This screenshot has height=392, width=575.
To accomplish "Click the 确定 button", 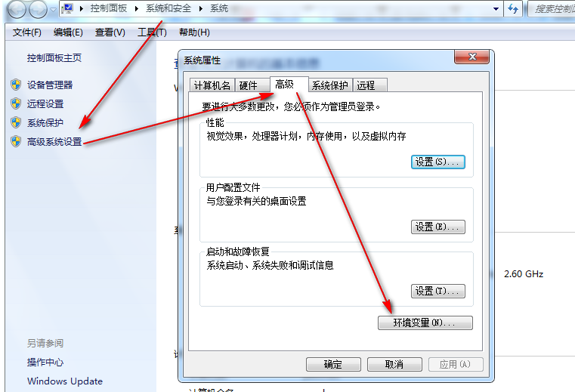I will [333, 364].
